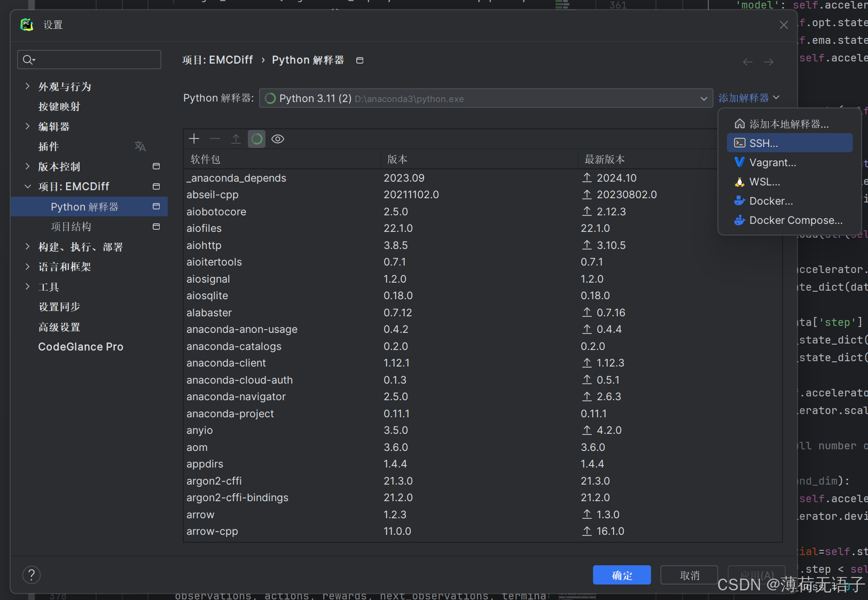
Task: Expand the 语言和框架 settings group
Action: [x=27, y=267]
